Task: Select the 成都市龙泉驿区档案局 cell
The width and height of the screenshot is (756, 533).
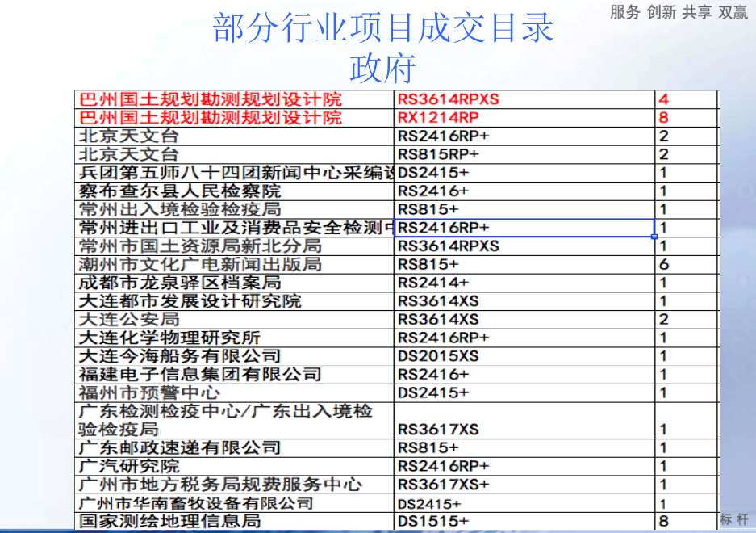Action: pos(234,283)
